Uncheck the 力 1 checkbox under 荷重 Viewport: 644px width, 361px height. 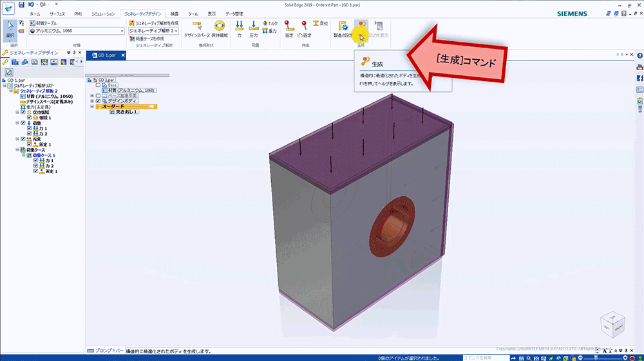pyautogui.click(x=29, y=129)
